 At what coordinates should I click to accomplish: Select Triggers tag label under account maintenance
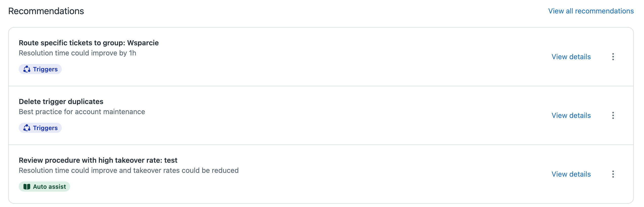(45, 128)
